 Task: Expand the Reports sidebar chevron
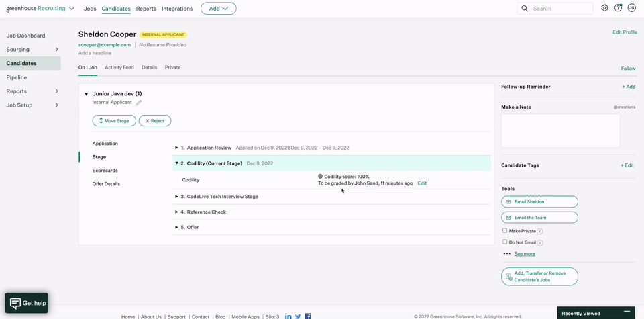56,91
